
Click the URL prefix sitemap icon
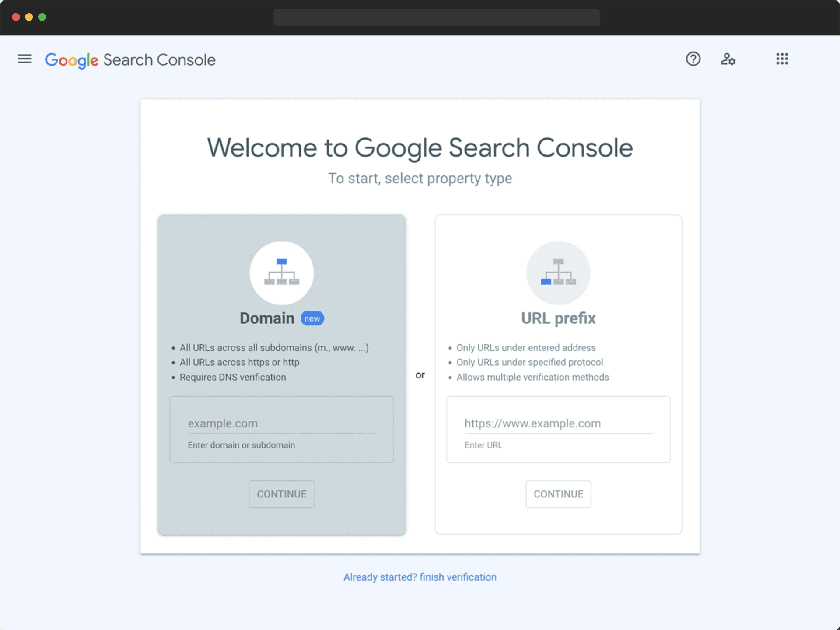point(558,273)
